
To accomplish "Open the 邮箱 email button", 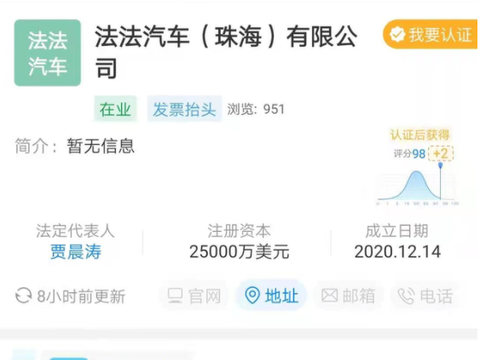I will coord(349,296).
